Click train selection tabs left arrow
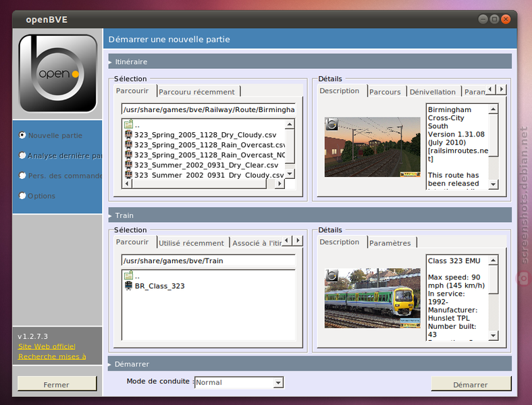Viewport: 532px width, 405px height. tap(287, 240)
